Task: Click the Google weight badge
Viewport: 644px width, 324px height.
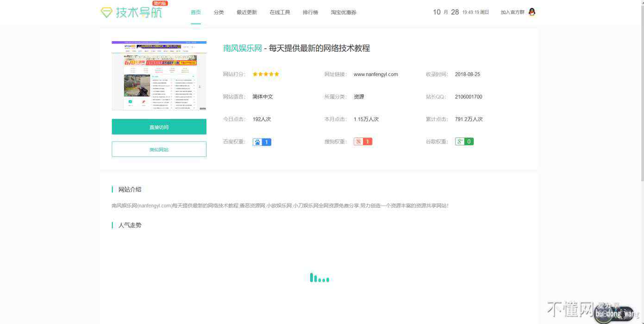Action: (x=464, y=142)
